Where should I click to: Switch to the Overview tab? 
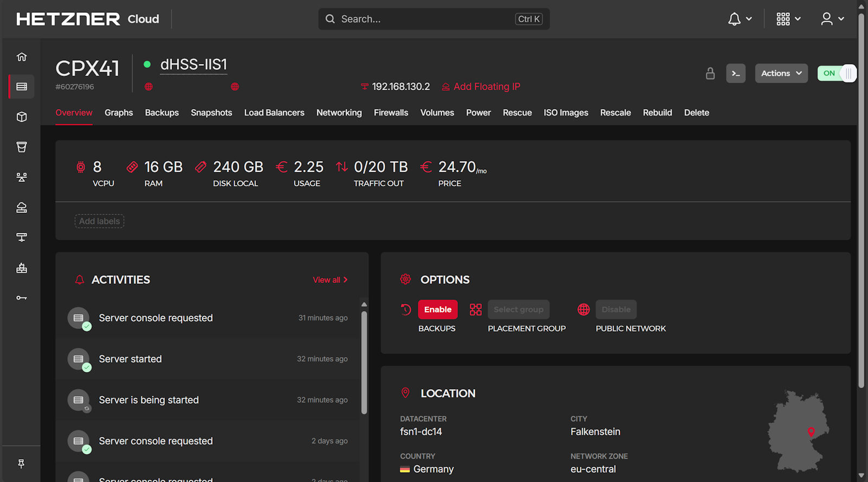(74, 112)
